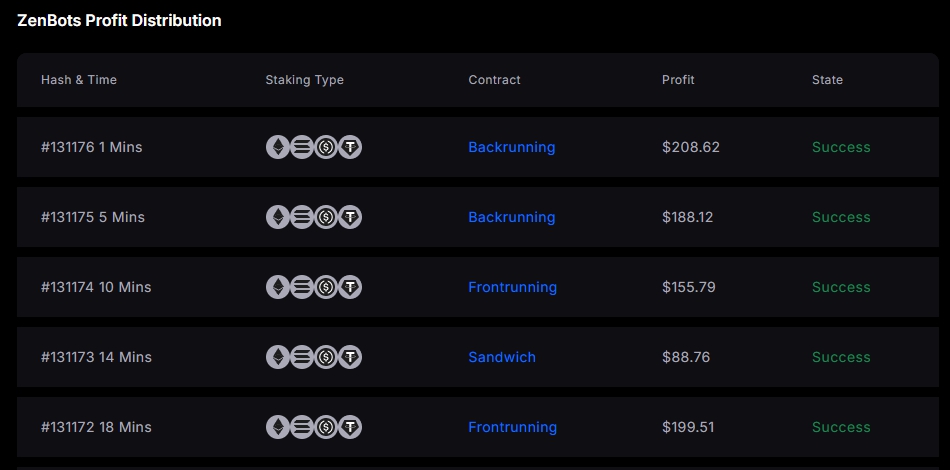Click the Ethereum icon in row #131172
This screenshot has height=470, width=950.
coord(277,427)
